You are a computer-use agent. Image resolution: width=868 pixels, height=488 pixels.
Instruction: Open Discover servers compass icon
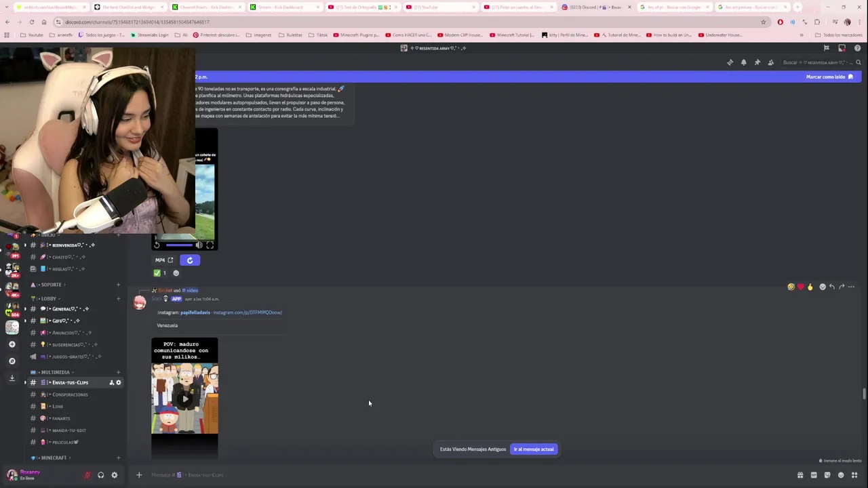coord(12,361)
